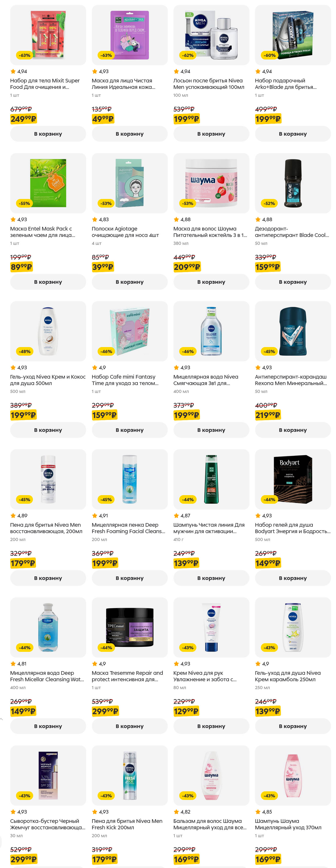The image size is (336, 868).
Task: Add Blade Cool deodorant to cart
Action: (293, 282)
